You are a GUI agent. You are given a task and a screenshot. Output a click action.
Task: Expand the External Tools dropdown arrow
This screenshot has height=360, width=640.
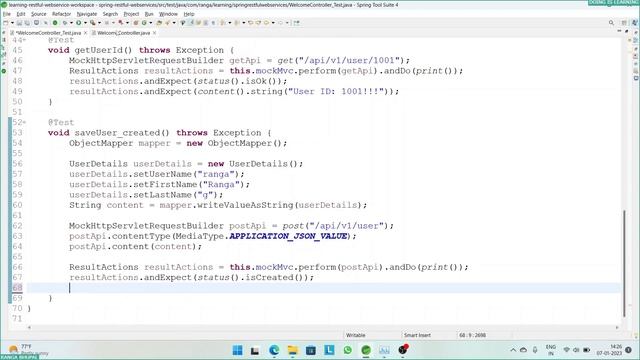[x=99, y=23]
